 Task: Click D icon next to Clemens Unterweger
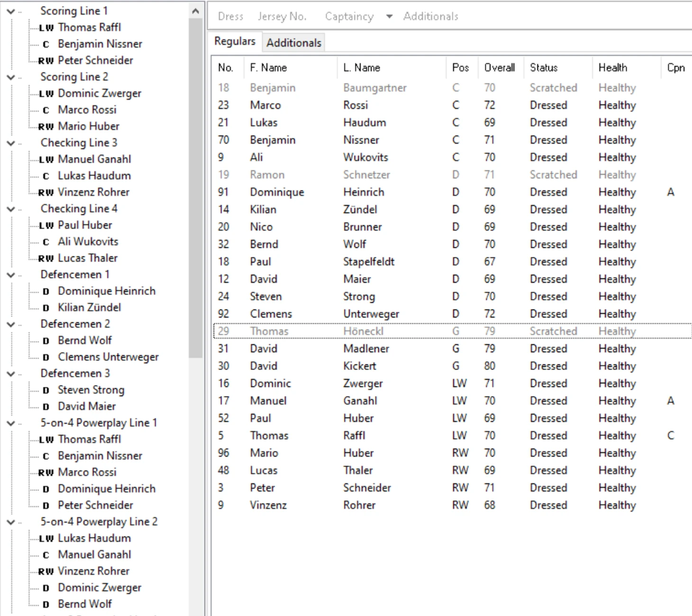[46, 357]
